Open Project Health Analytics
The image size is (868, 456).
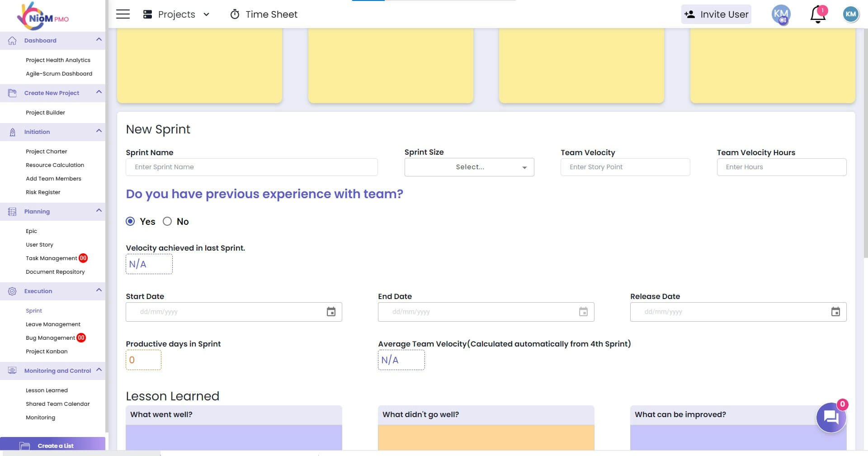pyautogui.click(x=58, y=60)
